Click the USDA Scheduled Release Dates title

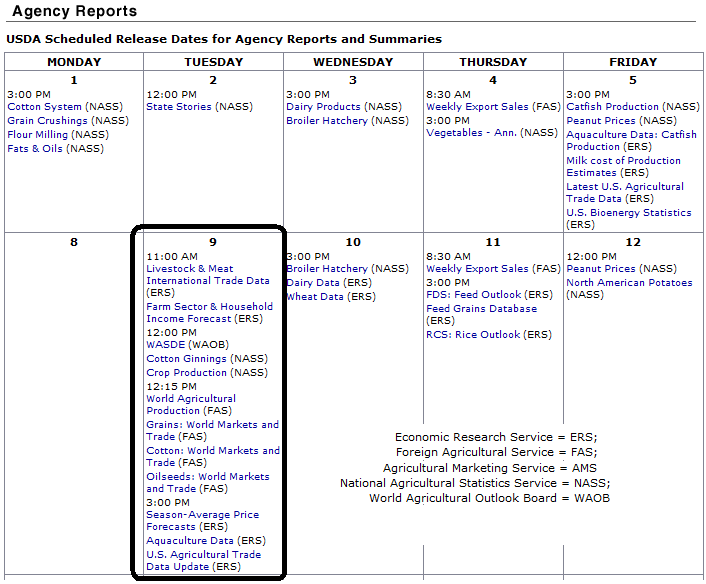point(224,40)
